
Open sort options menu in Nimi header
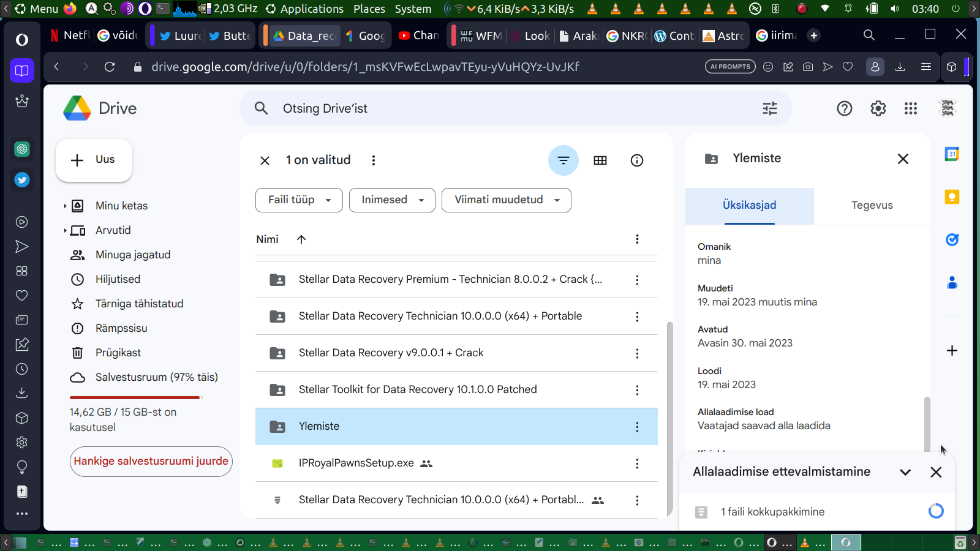[x=637, y=239]
